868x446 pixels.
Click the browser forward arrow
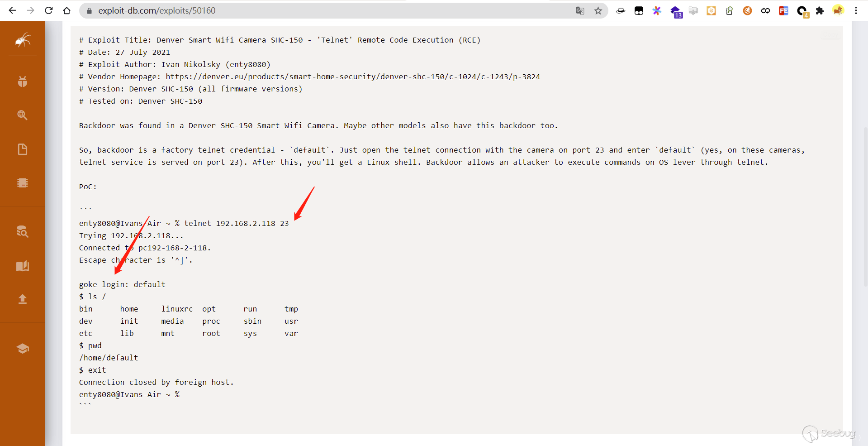(x=30, y=10)
